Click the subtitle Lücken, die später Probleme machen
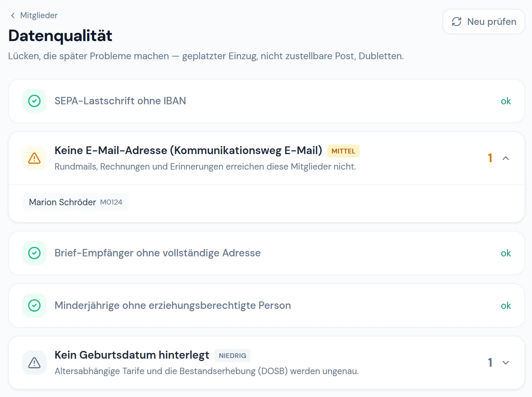 [x=89, y=56]
